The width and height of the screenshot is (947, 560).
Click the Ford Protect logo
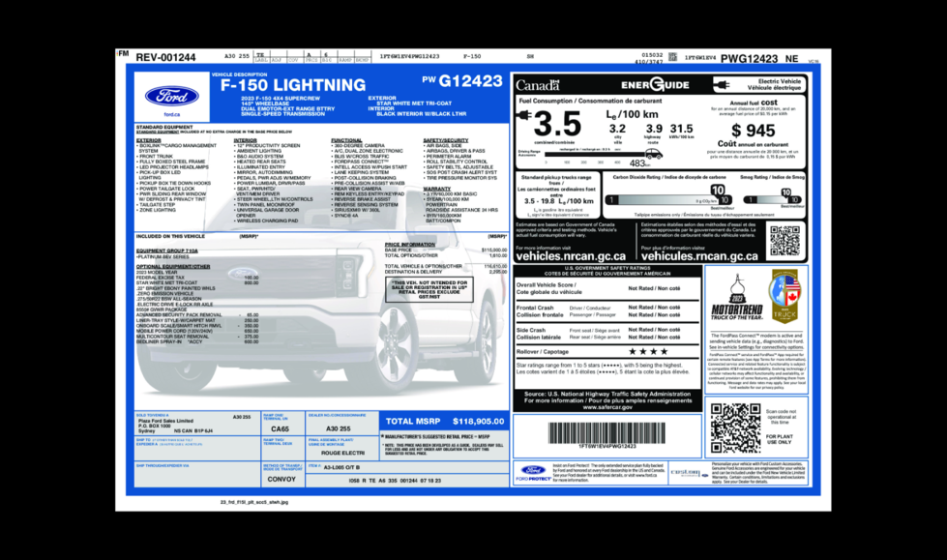tap(533, 472)
